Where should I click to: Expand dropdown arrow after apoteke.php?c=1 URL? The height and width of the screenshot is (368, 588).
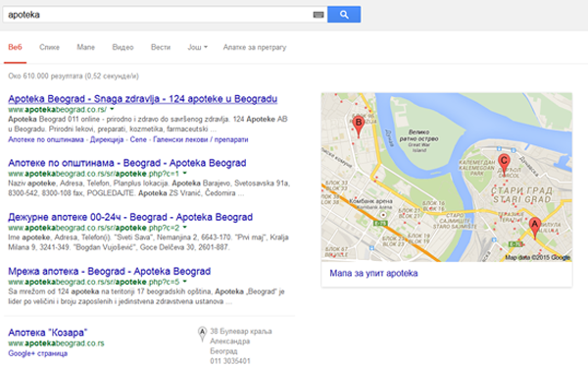[x=184, y=174]
